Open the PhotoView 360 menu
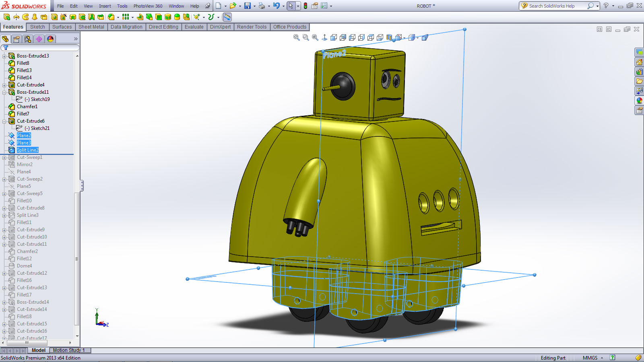Viewport: 644px width, 362px height. click(148, 6)
